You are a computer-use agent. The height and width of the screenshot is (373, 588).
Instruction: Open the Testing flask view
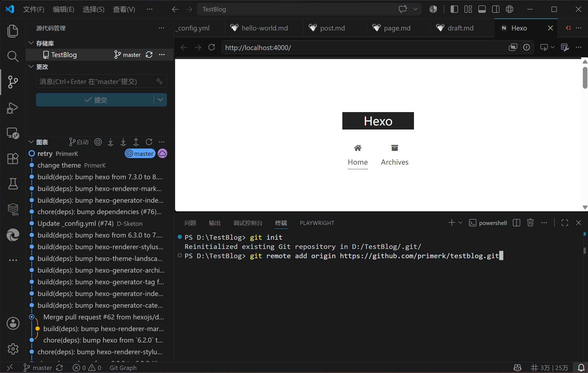coord(13,184)
